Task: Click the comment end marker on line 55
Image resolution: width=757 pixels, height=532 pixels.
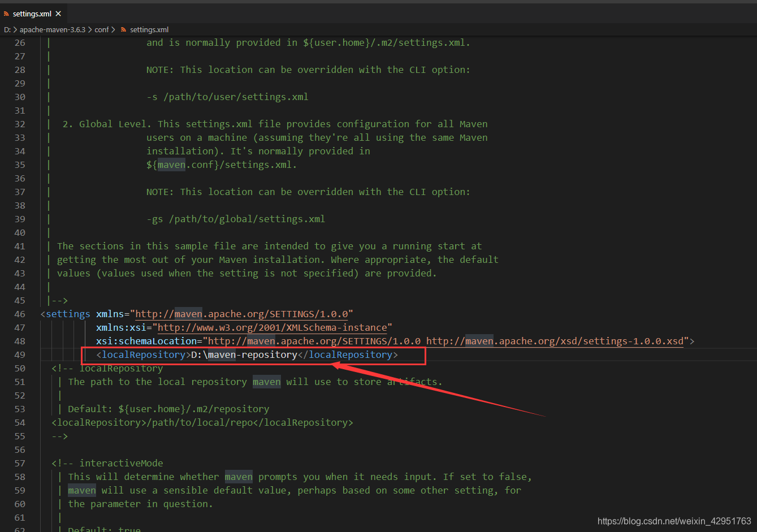Action: click(59, 436)
